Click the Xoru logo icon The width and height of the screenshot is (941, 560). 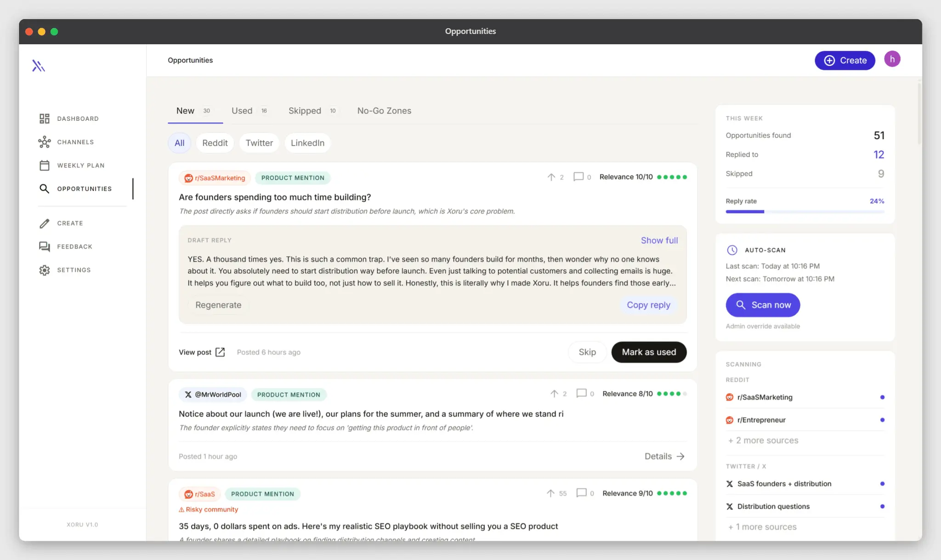coord(39,66)
